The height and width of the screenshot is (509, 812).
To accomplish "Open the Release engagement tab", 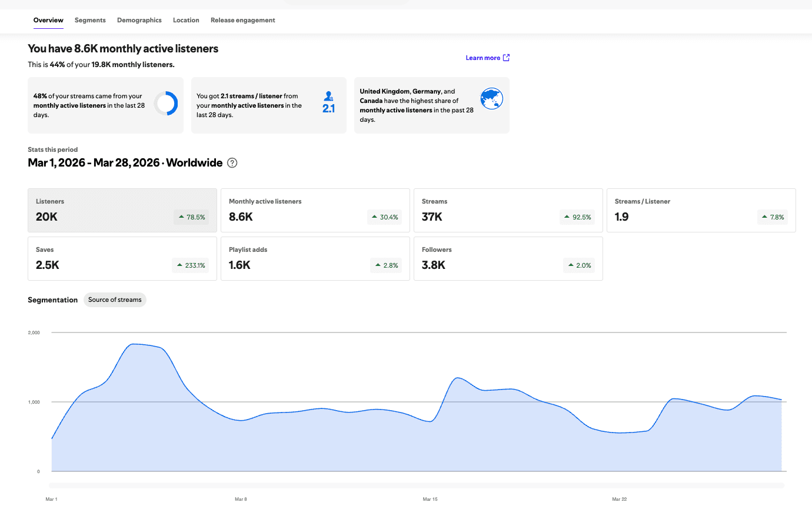I will [242, 20].
